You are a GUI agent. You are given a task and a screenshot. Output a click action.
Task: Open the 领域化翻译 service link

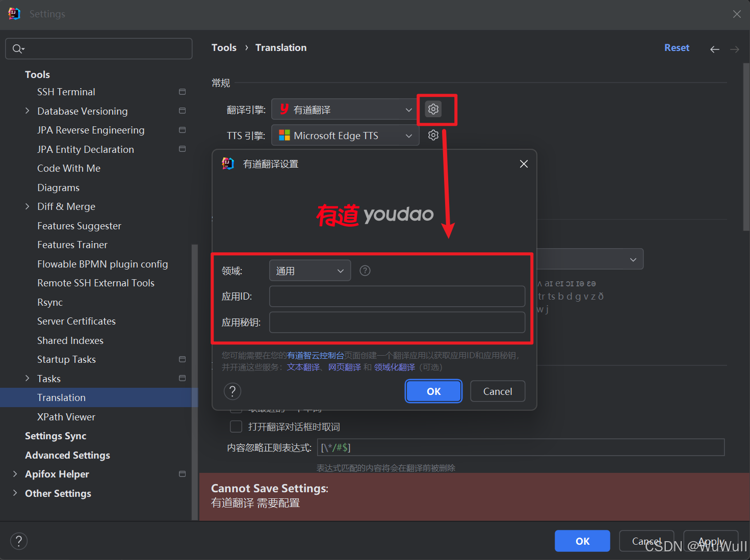[395, 367]
